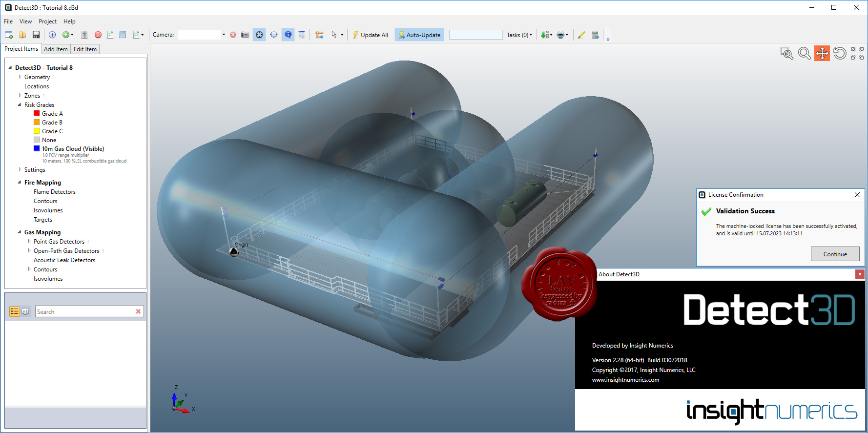This screenshot has height=433, width=868.
Task: Open the Tasks (0) dropdown
Action: [519, 35]
